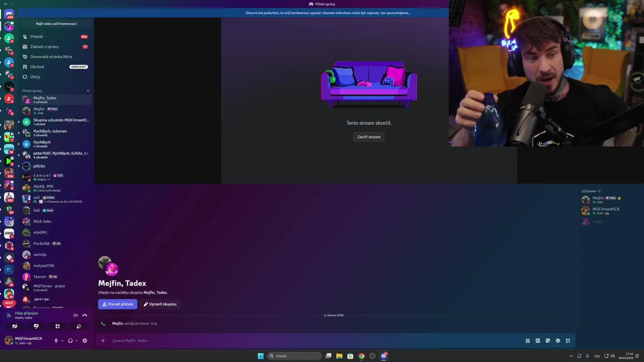Open emoji picker
The width and height of the screenshot is (644, 362).
pos(558,340)
